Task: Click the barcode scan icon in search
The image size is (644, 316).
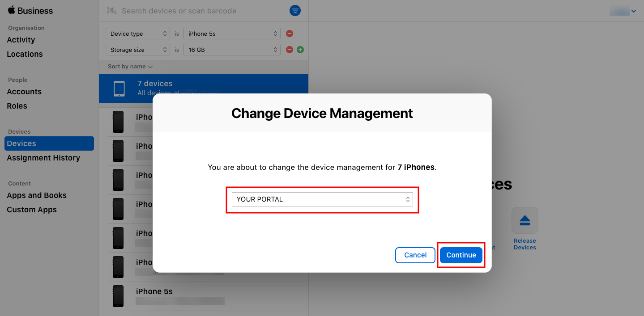Action: (x=111, y=11)
